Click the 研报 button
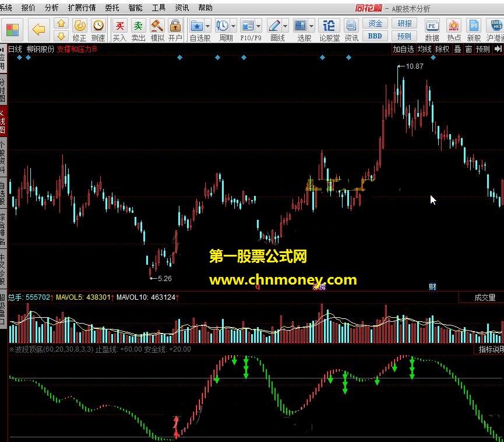The width and height of the screenshot is (504, 442). (404, 23)
